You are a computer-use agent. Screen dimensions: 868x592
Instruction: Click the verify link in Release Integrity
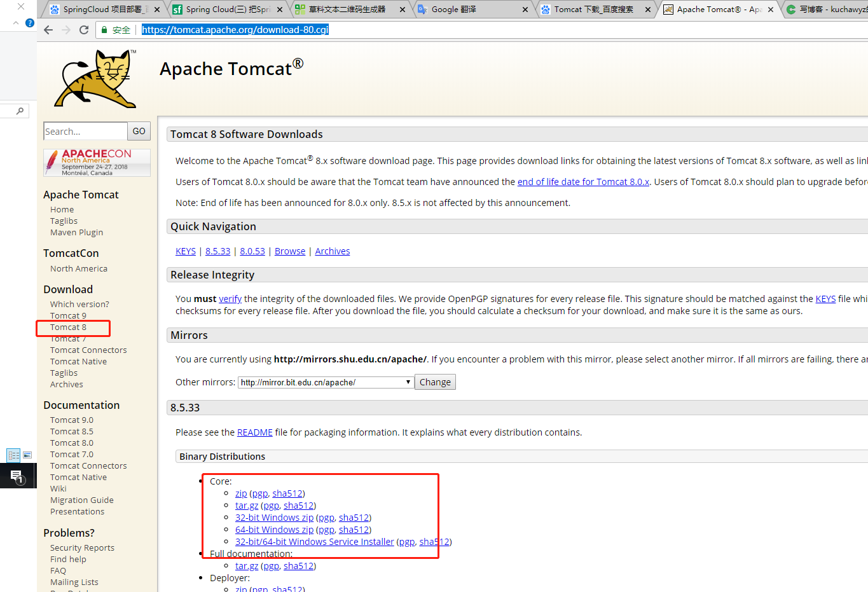[230, 299]
